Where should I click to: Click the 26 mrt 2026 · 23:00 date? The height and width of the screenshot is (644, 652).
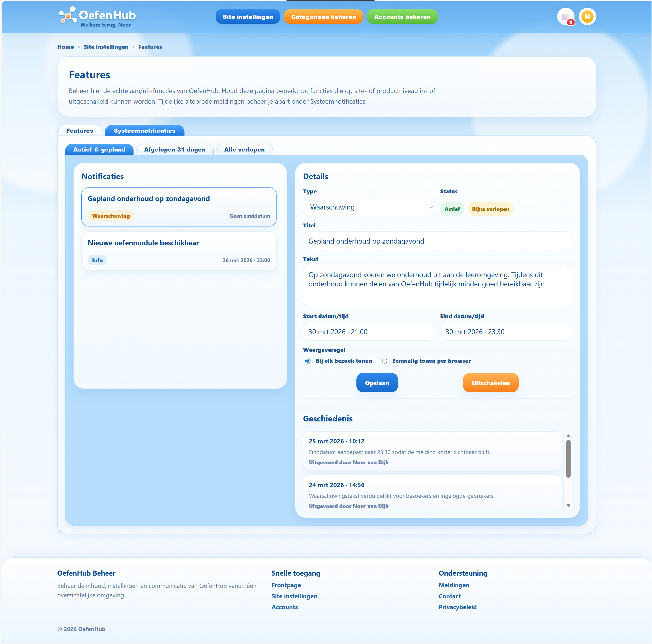coord(246,260)
